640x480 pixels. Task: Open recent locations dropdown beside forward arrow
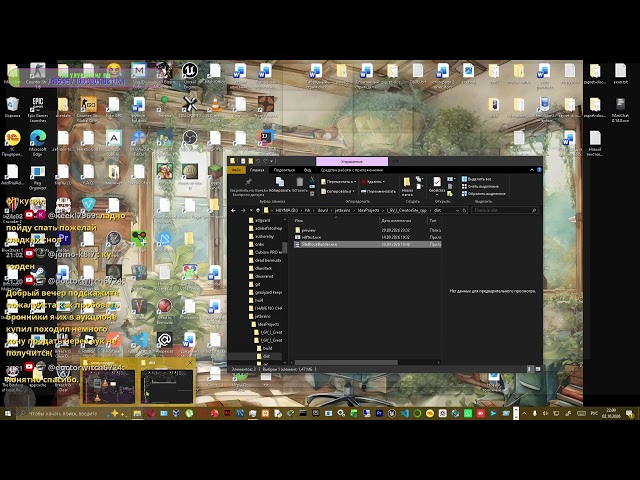(251, 211)
